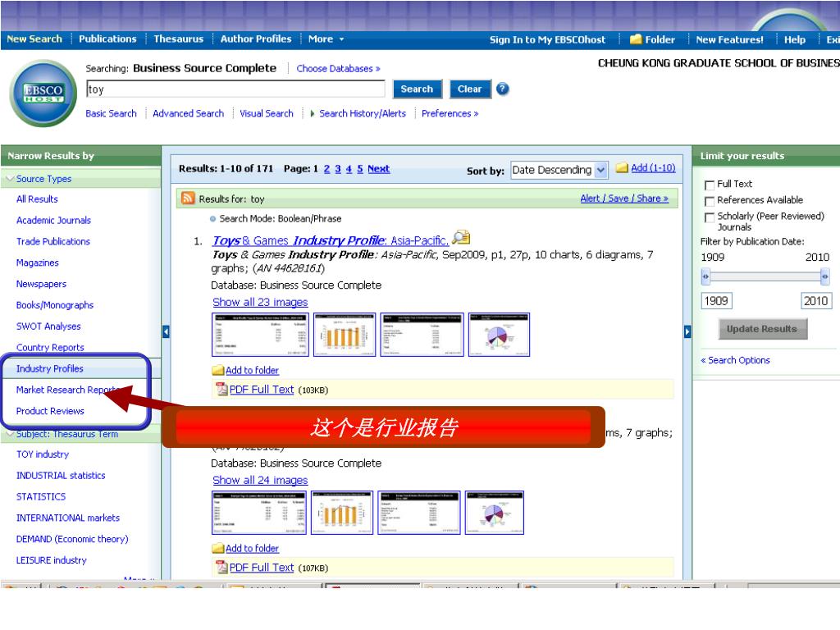Click the preview magnifier icon next to first result title
This screenshot has width=840, height=630.
pyautogui.click(x=461, y=237)
